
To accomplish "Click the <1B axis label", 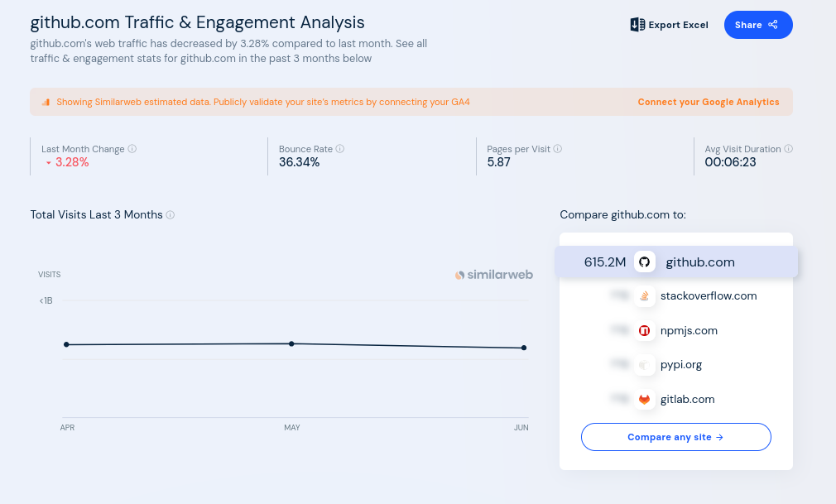I will point(46,300).
